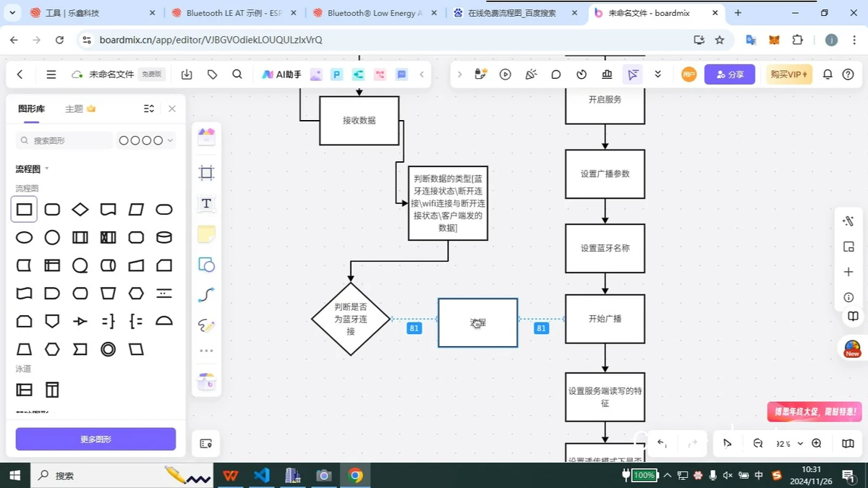The width and height of the screenshot is (868, 488).
Task: Open the AI助手 assistant
Action: (x=281, y=74)
